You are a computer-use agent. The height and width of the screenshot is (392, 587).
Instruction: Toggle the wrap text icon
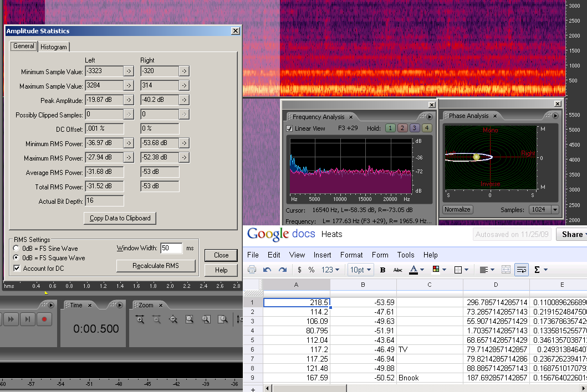coord(521,270)
